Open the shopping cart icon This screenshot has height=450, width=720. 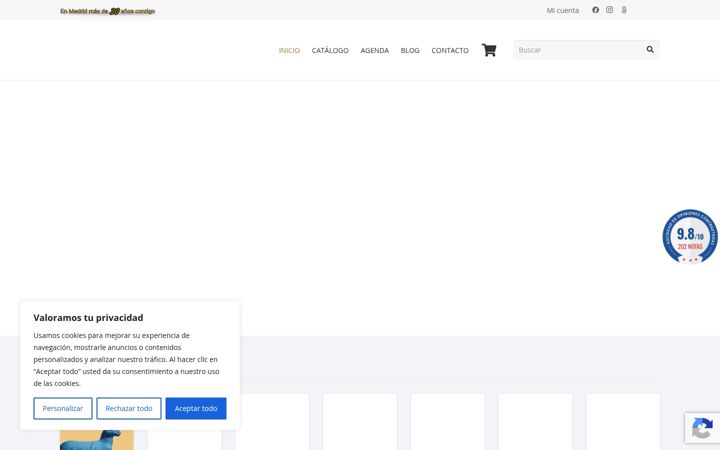pyautogui.click(x=489, y=50)
